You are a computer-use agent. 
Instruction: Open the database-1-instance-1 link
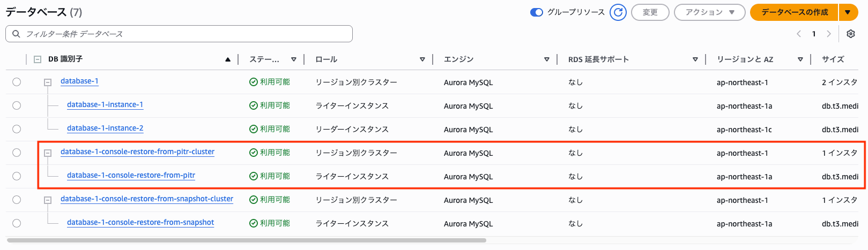pyautogui.click(x=105, y=105)
